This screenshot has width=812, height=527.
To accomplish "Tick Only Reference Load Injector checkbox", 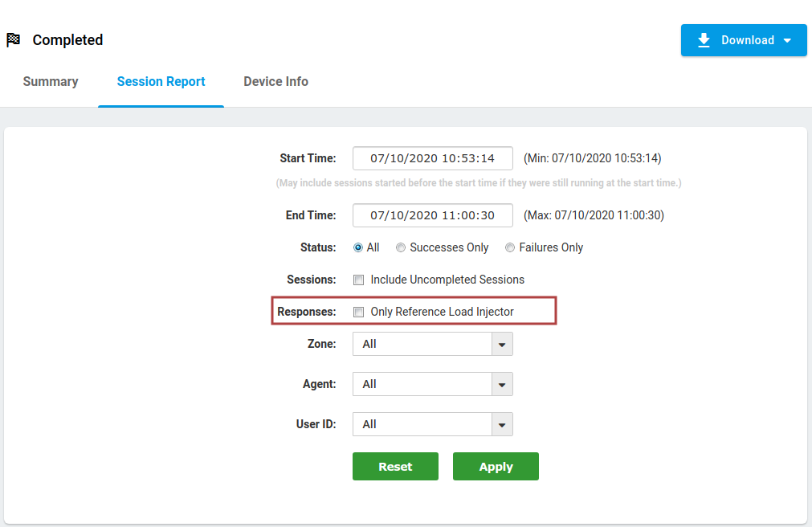I will 359,312.
